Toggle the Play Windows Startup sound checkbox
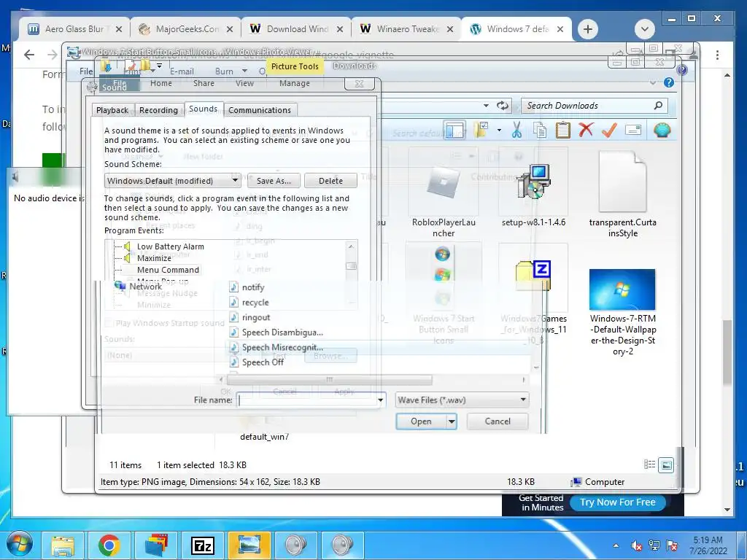 coord(109,323)
